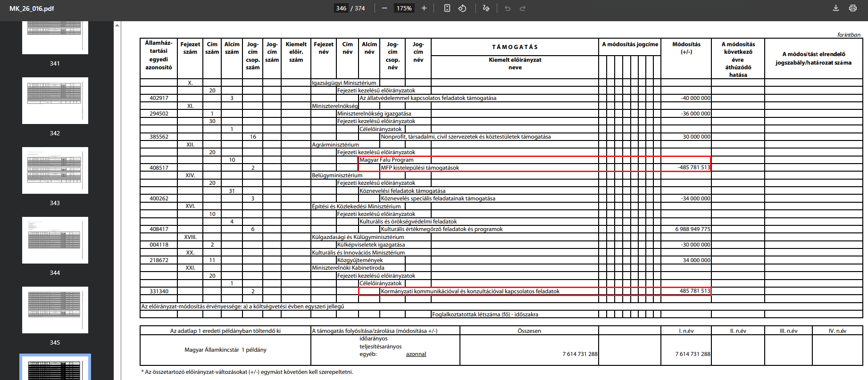Viewport: 868px width, 380px height.
Task: Click the MK_26_016.pdf document title
Action: coord(32,8)
